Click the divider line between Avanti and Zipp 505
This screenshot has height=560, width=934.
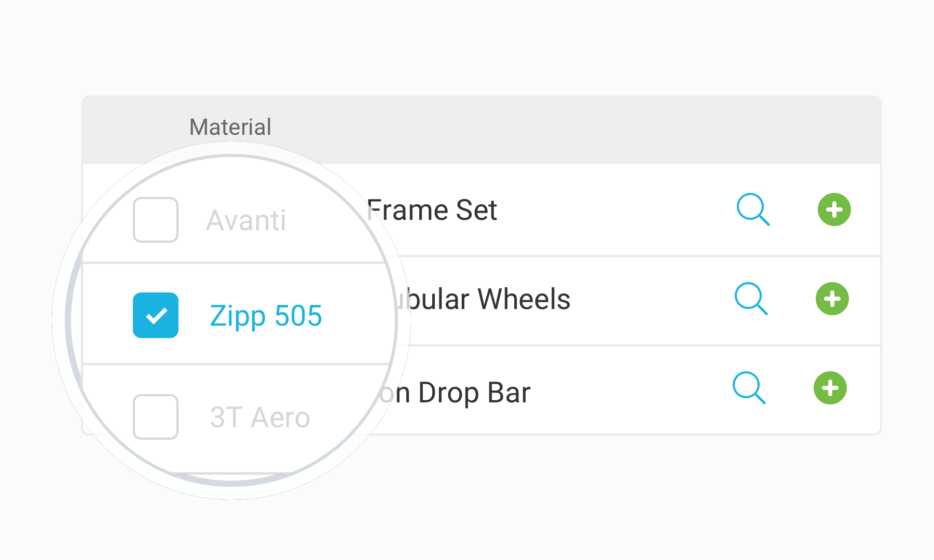(233, 263)
